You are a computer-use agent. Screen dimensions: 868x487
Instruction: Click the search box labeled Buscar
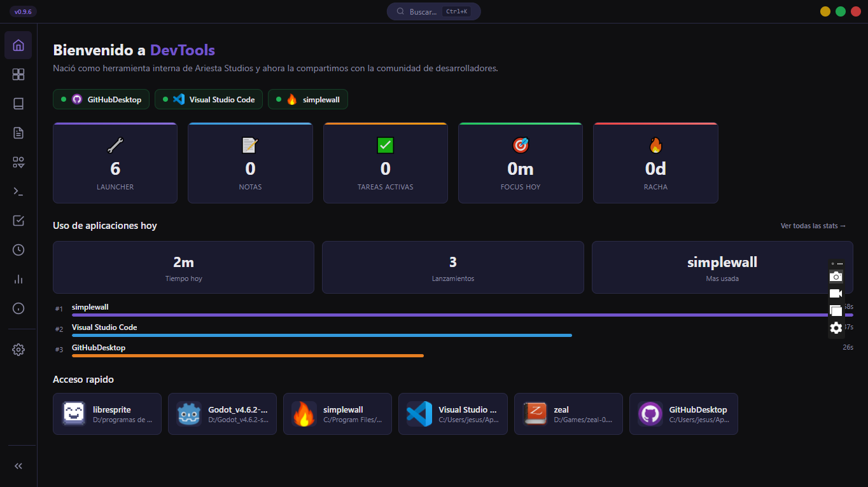pyautogui.click(x=434, y=11)
